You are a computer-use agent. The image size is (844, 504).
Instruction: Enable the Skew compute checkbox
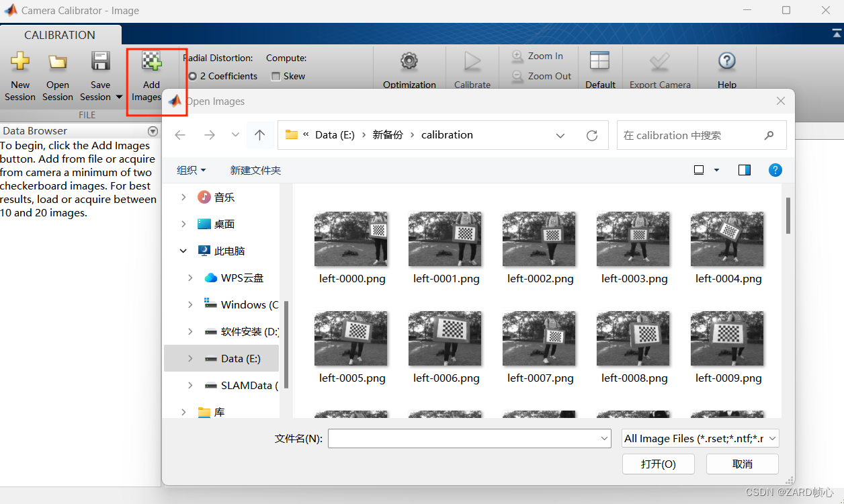(x=278, y=76)
